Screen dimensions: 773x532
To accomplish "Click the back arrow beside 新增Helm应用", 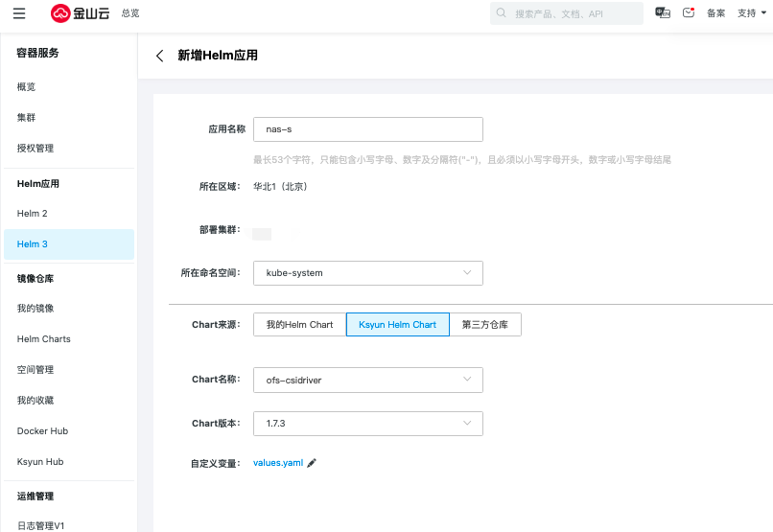I will pos(160,57).
